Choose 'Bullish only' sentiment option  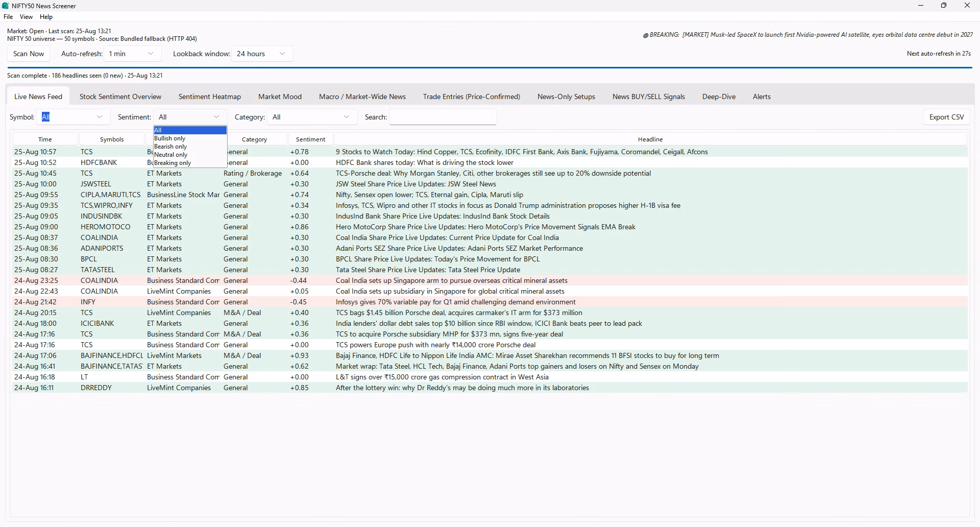(190, 138)
